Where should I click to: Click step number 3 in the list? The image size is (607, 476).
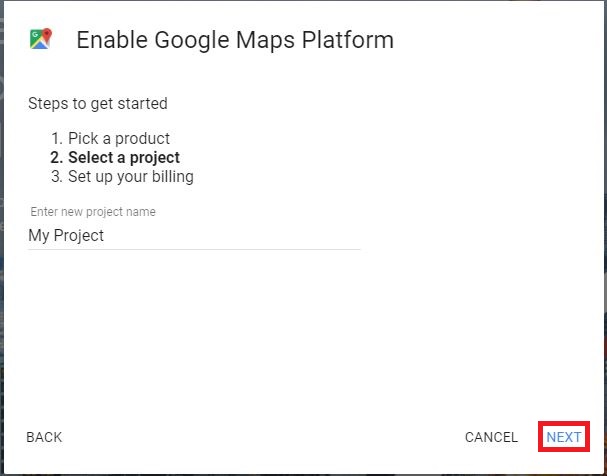pos(56,177)
